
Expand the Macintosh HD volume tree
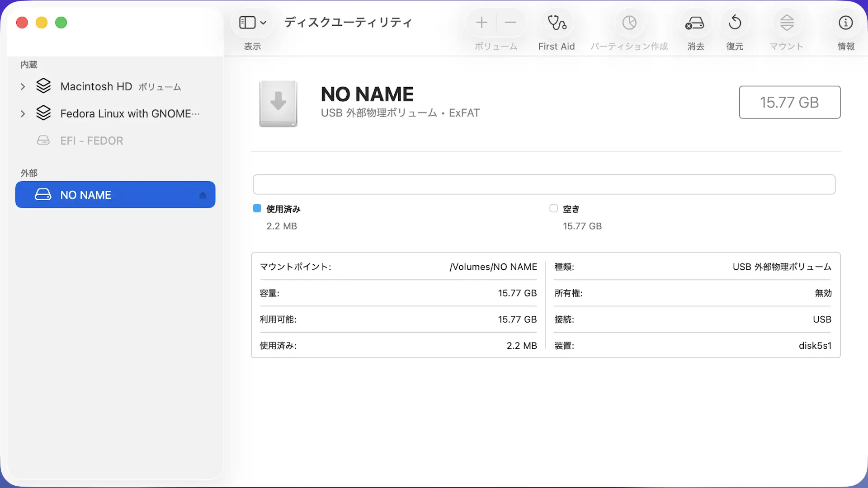pos(23,87)
